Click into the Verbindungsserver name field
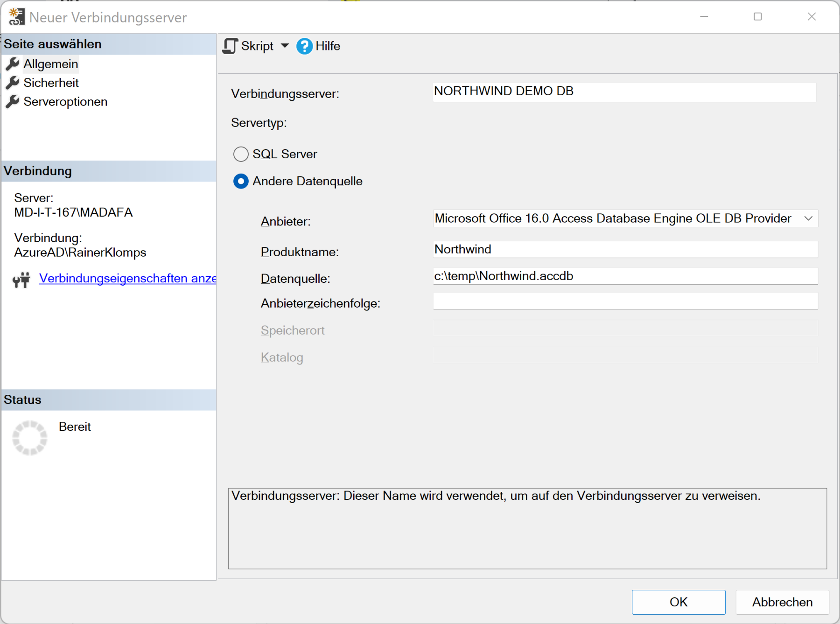The image size is (840, 624). point(624,92)
